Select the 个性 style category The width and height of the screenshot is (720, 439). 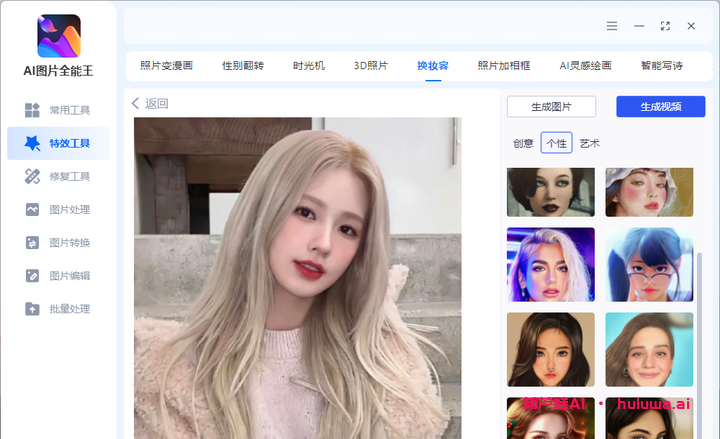[x=557, y=143]
